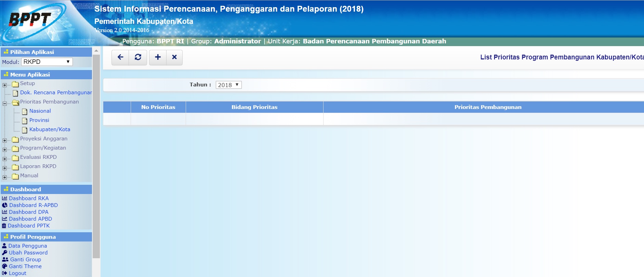
Task: Click the Dashboard R-APBD pie chart icon
Action: click(5, 205)
